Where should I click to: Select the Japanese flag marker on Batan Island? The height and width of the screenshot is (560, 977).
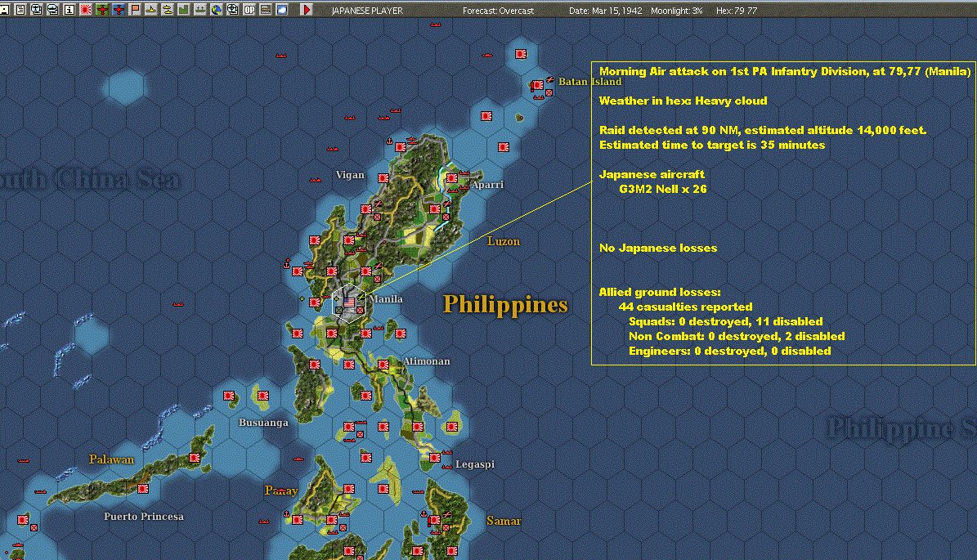(537, 85)
